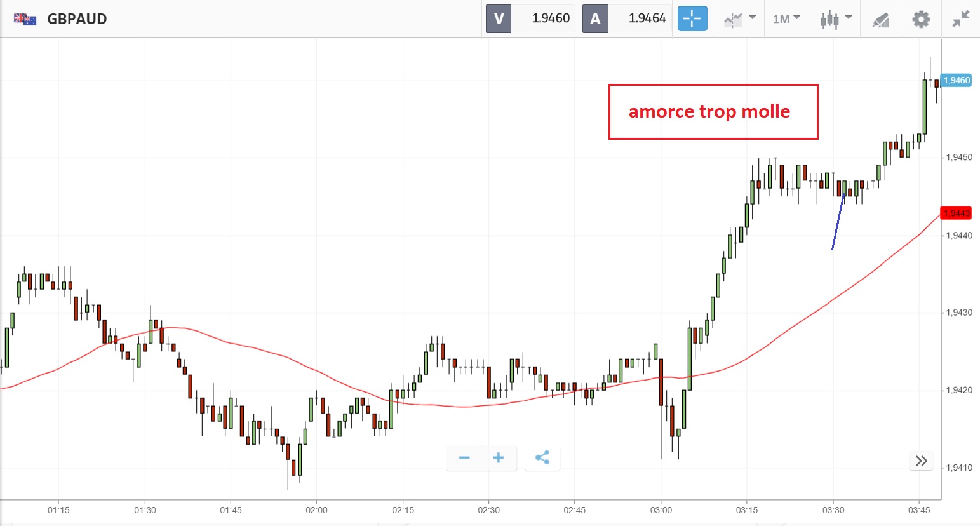Image resolution: width=980 pixels, height=526 pixels.
Task: Select the blue trend line drawing
Action: click(838, 221)
